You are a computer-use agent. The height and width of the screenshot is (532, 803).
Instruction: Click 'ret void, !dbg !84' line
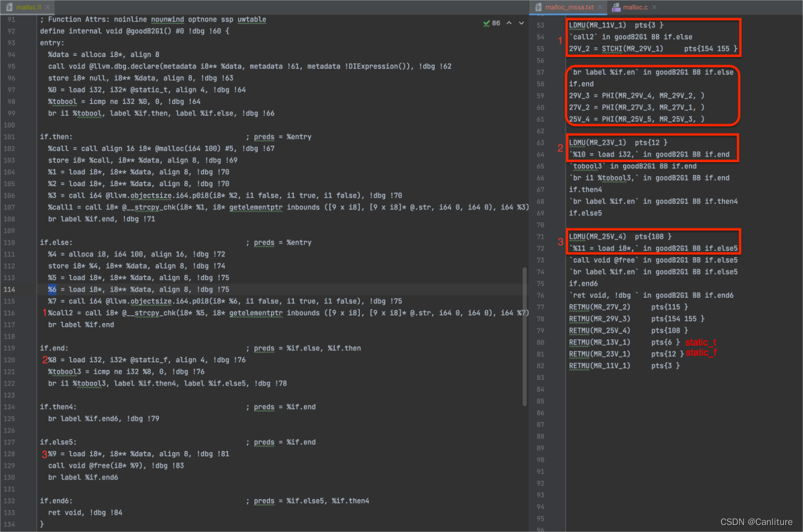pyautogui.click(x=85, y=512)
